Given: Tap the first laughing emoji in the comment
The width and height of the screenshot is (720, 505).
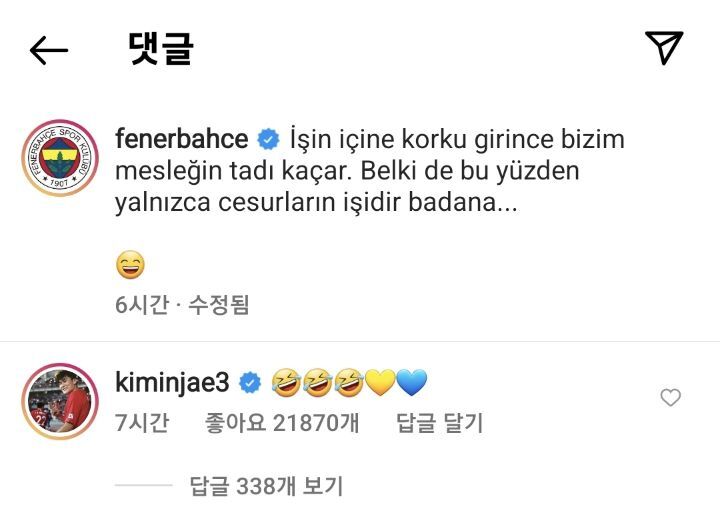Looking at the screenshot, I should (285, 381).
